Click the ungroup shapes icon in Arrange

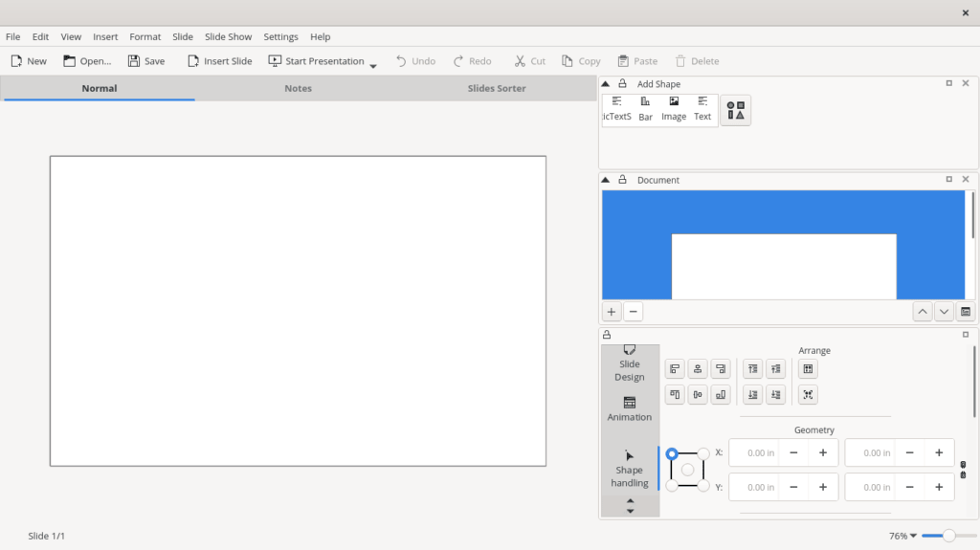tap(808, 395)
